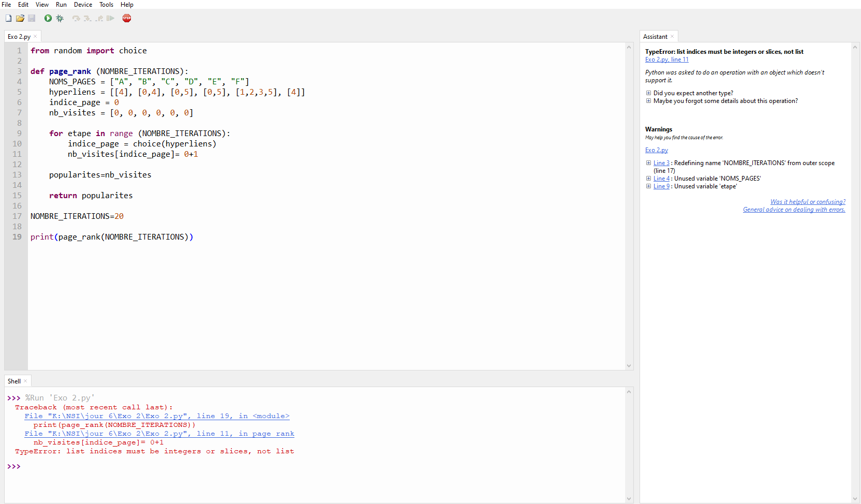Viewport: 861px width, 504px height.
Task: Close the Exo 2.py editor tab
Action: [35, 37]
